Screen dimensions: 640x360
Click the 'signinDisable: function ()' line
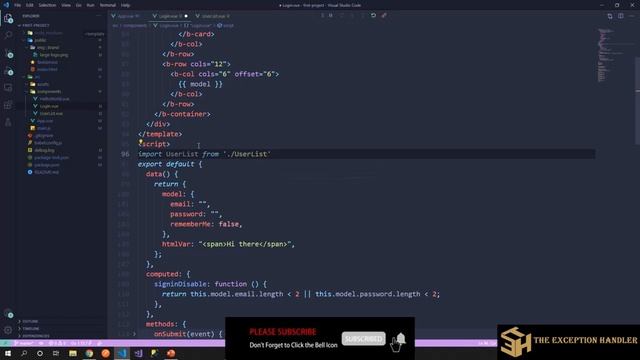coord(210,284)
